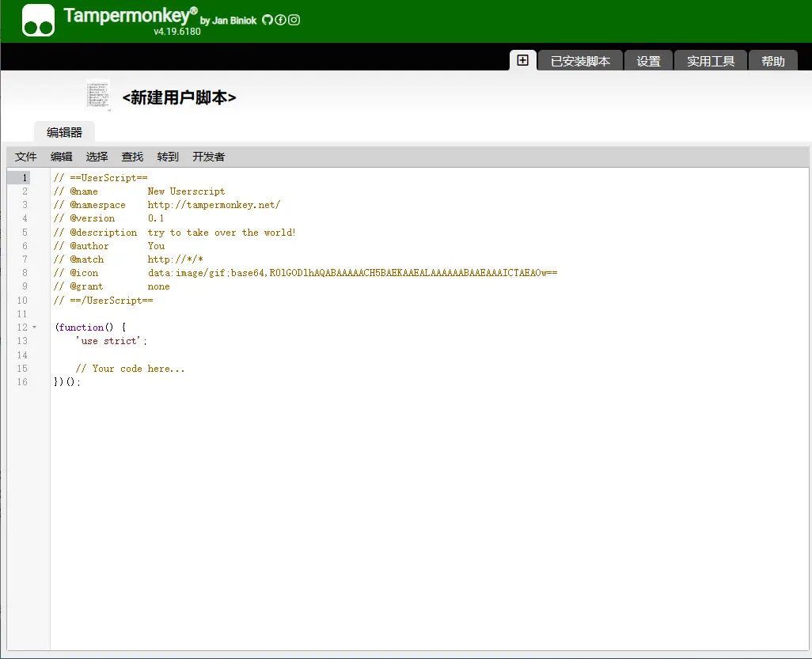Select the 编辑器 tab
This screenshot has height=659, width=812.
[64, 133]
